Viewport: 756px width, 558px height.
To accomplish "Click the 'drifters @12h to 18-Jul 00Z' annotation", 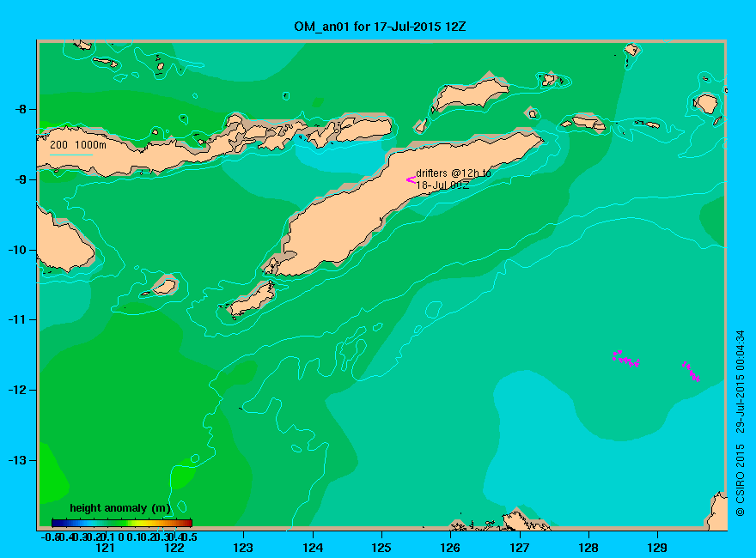I will 454,179.
